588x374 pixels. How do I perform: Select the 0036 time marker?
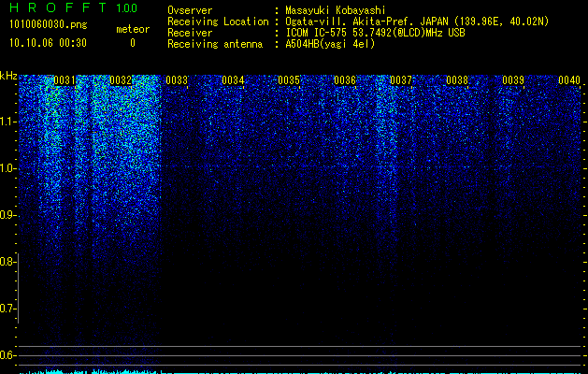[x=345, y=80]
